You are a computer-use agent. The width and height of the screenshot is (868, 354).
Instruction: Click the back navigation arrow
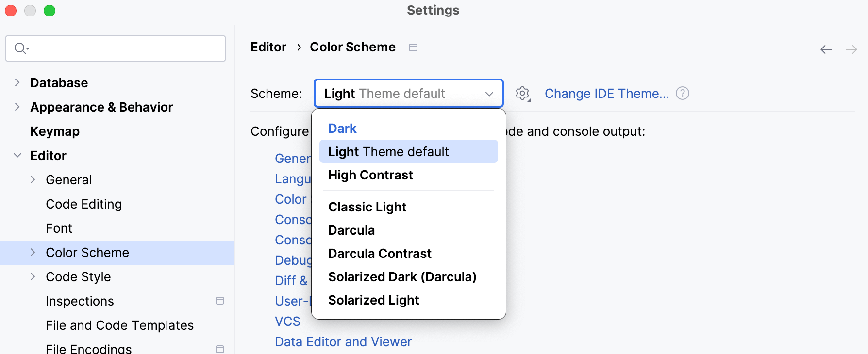pyautogui.click(x=826, y=49)
